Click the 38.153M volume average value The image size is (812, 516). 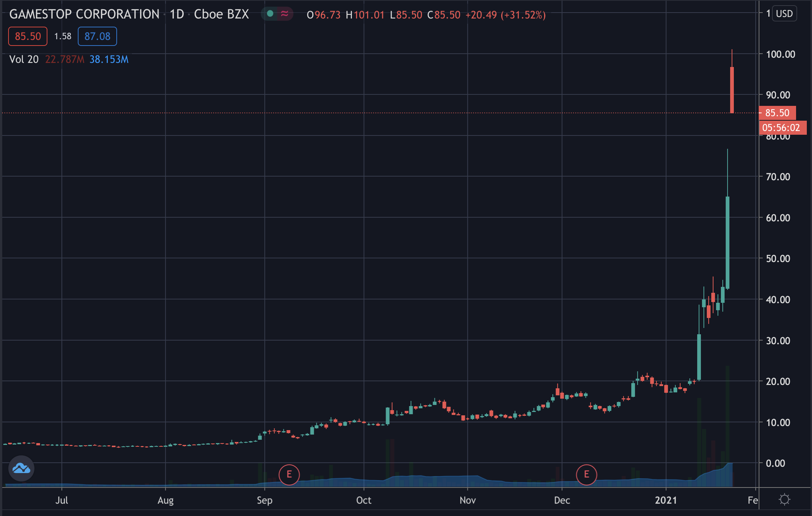(109, 59)
